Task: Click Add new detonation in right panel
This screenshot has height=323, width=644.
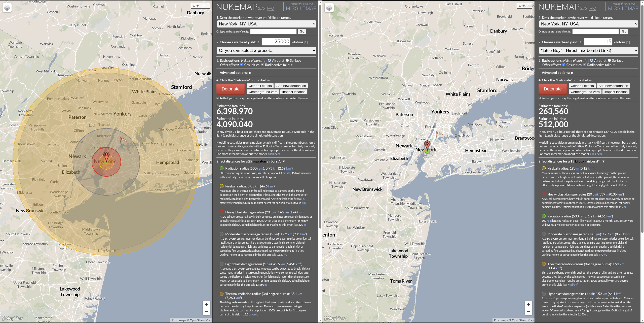Action: [613, 86]
